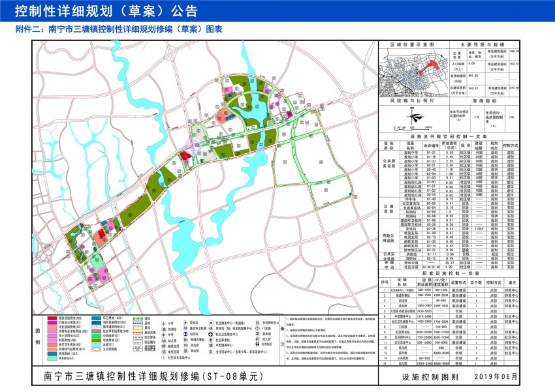Click the '设施控制图则' label
Image resolution: width=555 pixels, height=392 pixels.
click(430, 377)
